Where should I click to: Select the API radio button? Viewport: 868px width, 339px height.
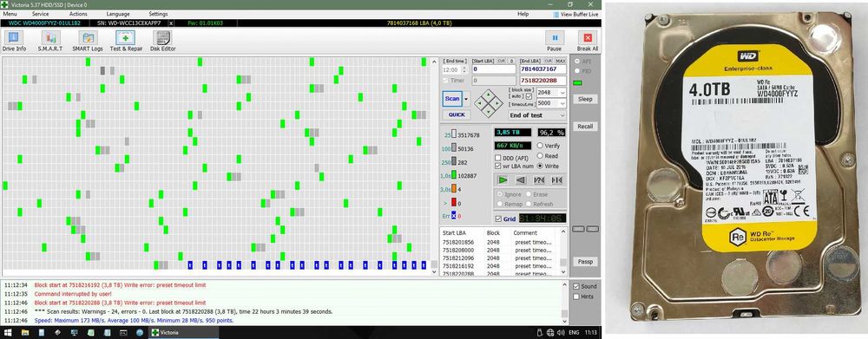tap(577, 62)
